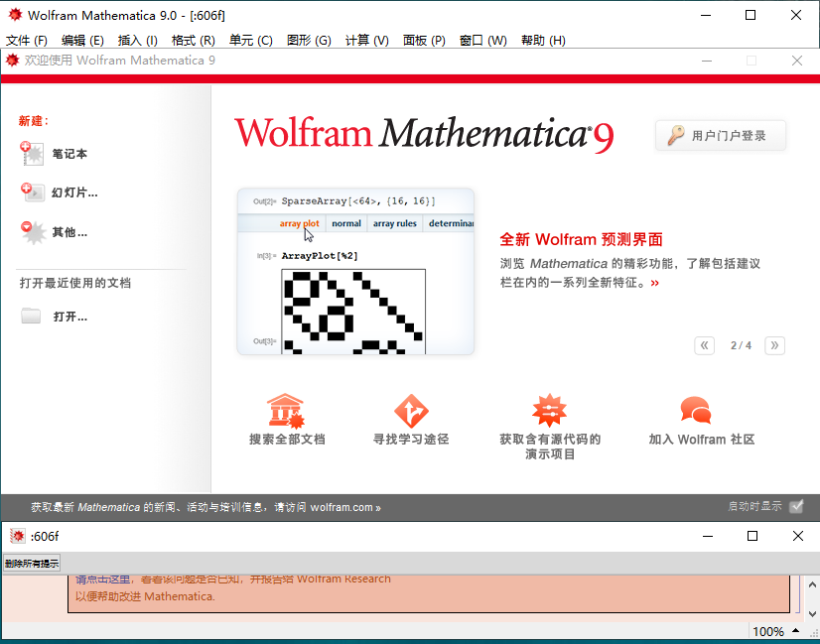Go to the previous featured slide
This screenshot has width=820, height=644.
coord(705,345)
